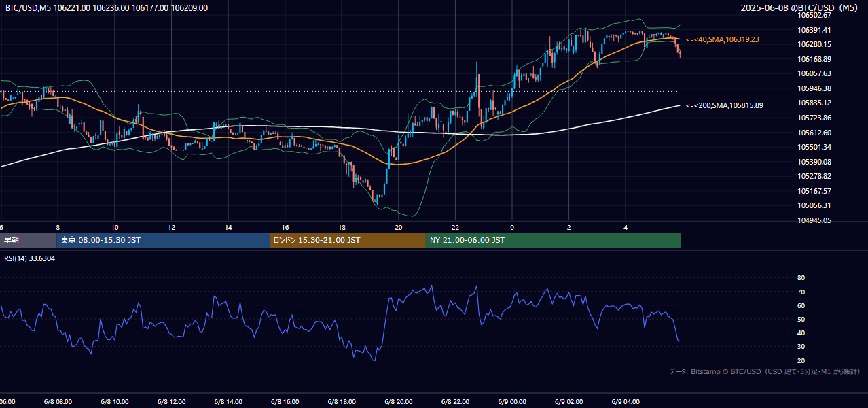Click the 104945.05 price axis label
The image size is (868, 408).
tap(815, 220)
